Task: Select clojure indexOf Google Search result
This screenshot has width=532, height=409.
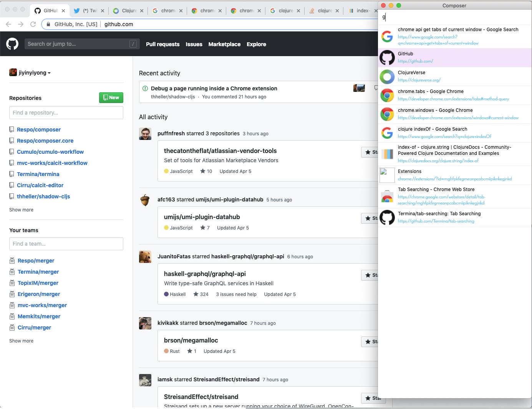Action: tap(455, 133)
